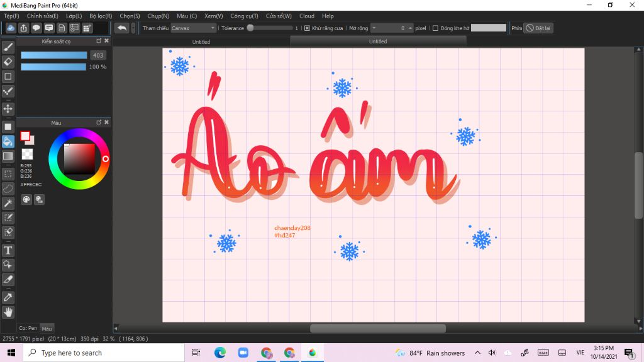Image resolution: width=644 pixels, height=362 pixels.
Task: Switch to the Cọ: Pen tab
Action: click(28, 328)
